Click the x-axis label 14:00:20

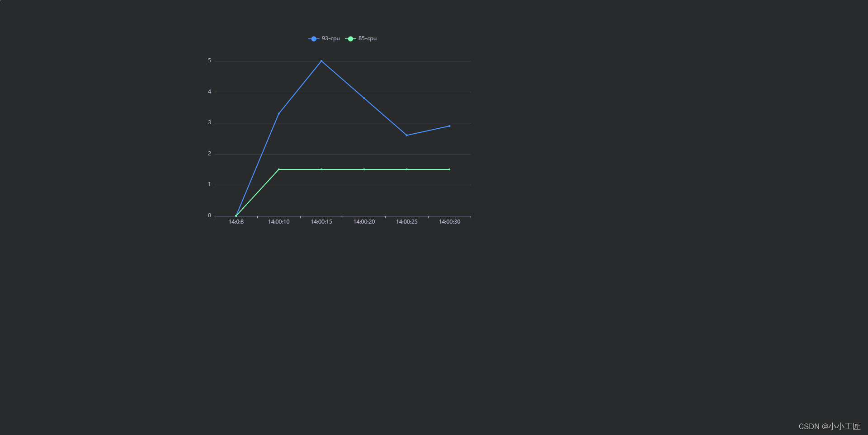point(364,222)
